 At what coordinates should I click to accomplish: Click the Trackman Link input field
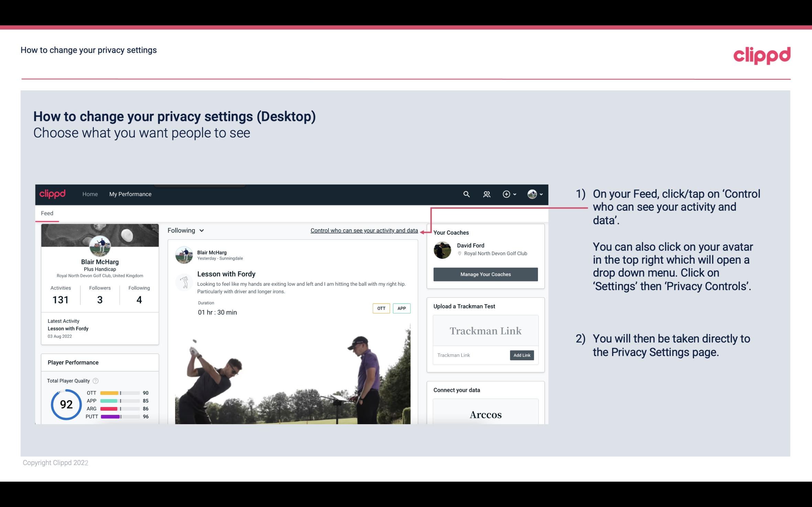pos(470,355)
